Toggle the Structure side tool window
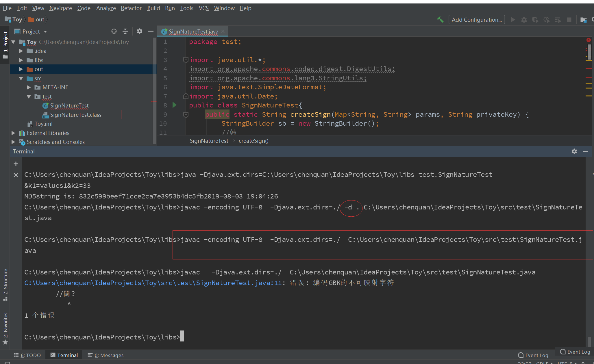This screenshot has width=594, height=364. [x=5, y=285]
